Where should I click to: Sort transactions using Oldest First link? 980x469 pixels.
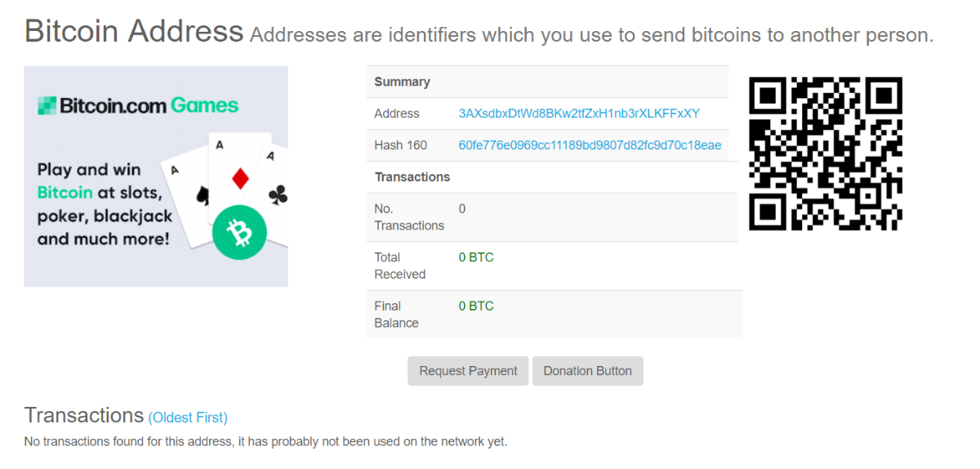188,418
